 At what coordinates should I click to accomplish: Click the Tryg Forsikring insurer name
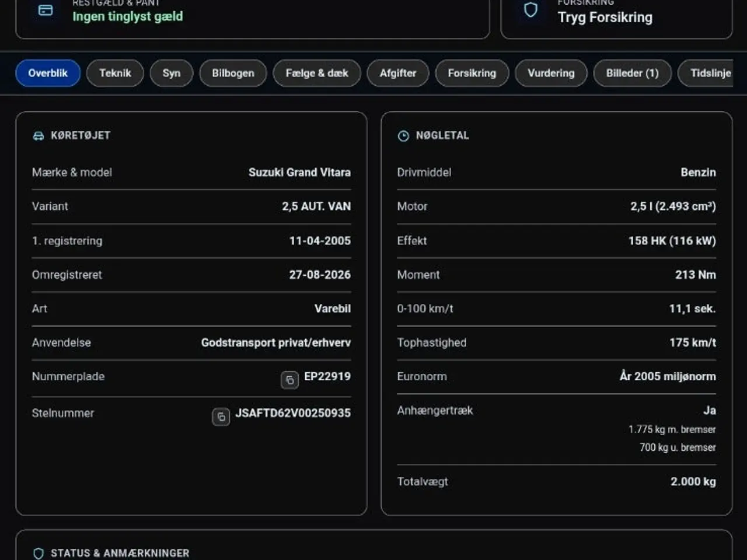click(x=605, y=17)
